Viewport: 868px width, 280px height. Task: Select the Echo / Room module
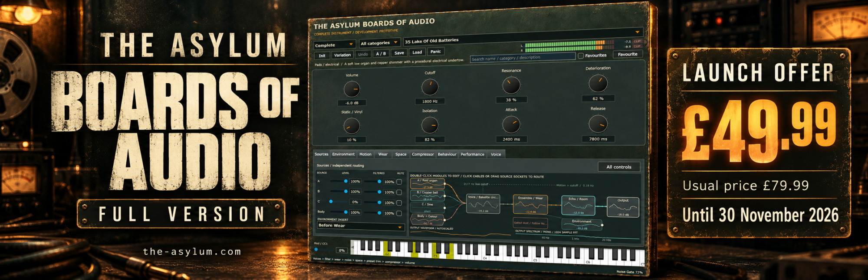click(x=578, y=205)
